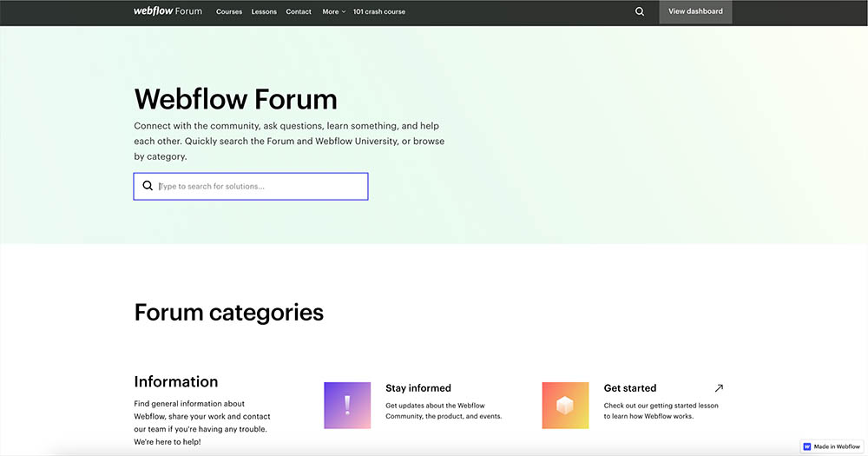Image resolution: width=868 pixels, height=456 pixels.
Task: Click 'Get updates about the Webflow Community' description
Action: pyautogui.click(x=444, y=411)
